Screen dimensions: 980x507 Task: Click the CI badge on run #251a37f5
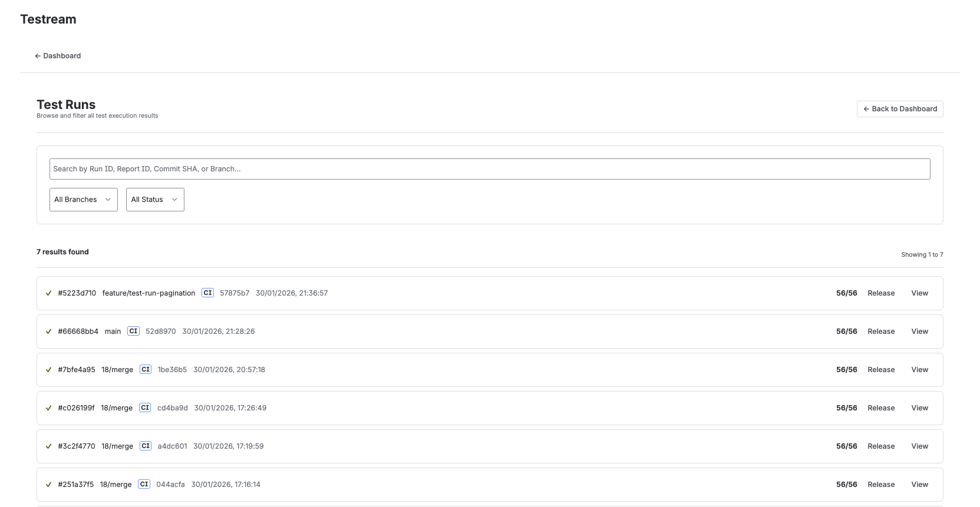(x=144, y=484)
